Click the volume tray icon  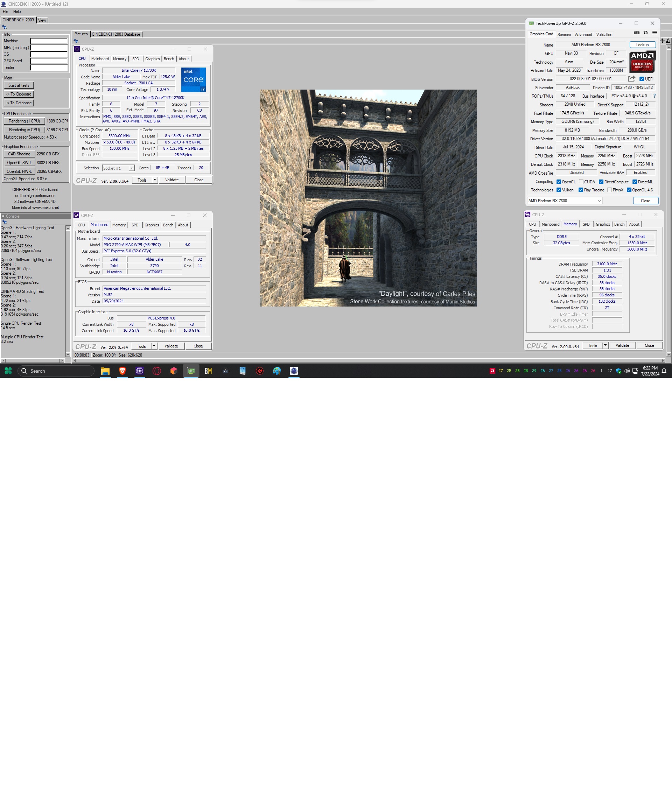click(x=626, y=371)
